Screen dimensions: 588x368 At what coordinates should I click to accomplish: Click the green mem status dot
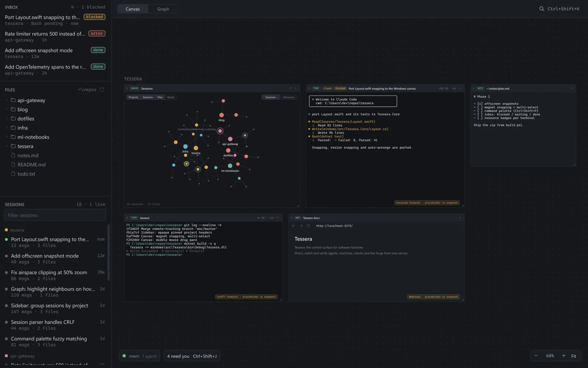(x=124, y=356)
